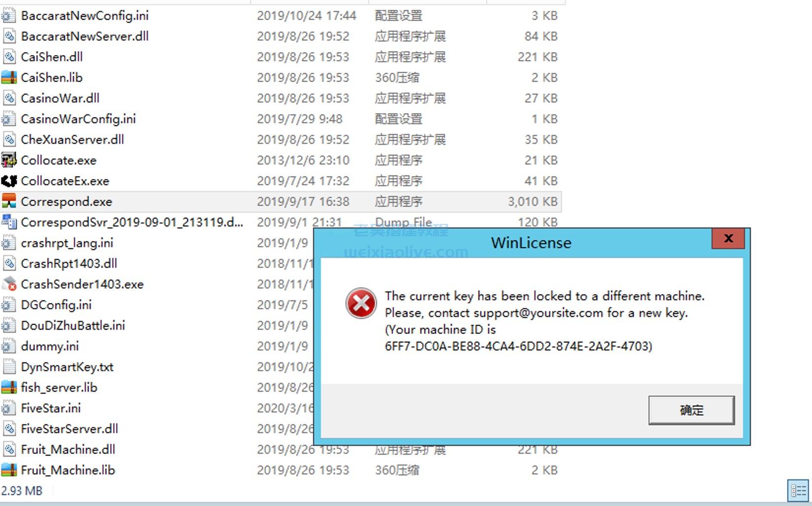Select the DouDiZhuBattle.ini file
The height and width of the screenshot is (506, 812).
[x=73, y=326]
